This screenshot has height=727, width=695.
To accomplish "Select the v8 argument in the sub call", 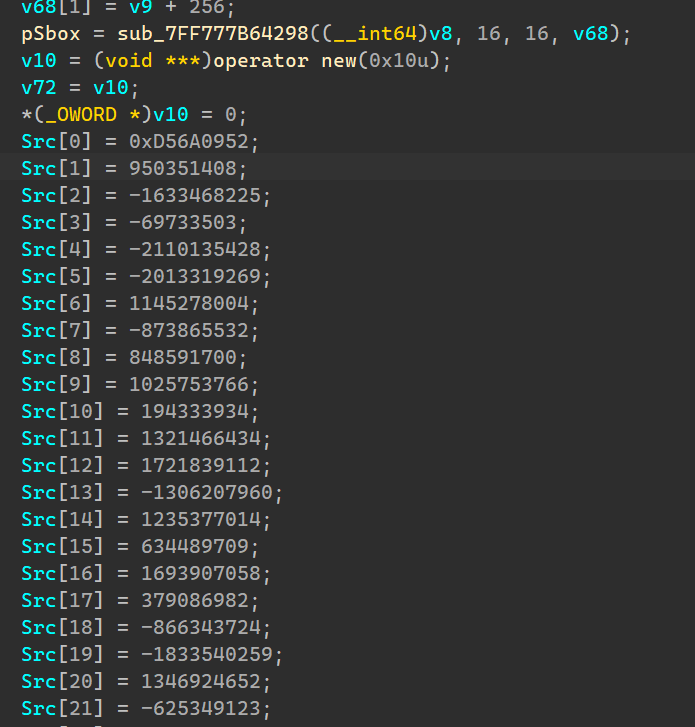I will click(441, 34).
